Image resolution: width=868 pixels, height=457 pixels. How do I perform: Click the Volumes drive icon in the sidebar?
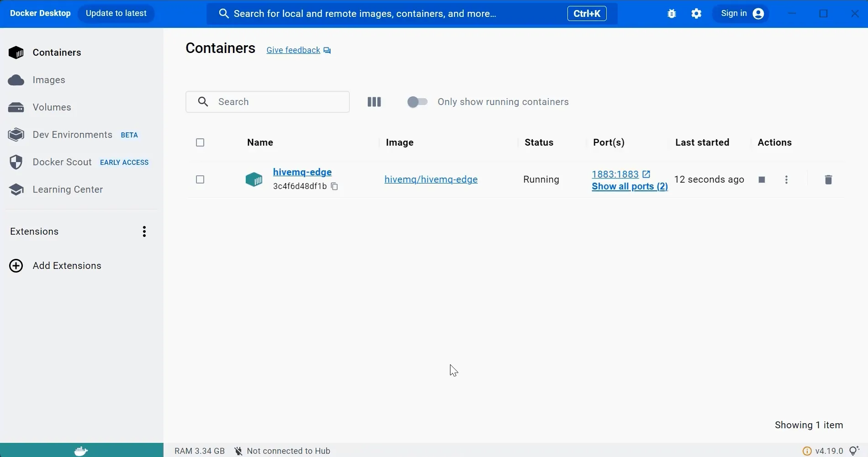coord(16,107)
